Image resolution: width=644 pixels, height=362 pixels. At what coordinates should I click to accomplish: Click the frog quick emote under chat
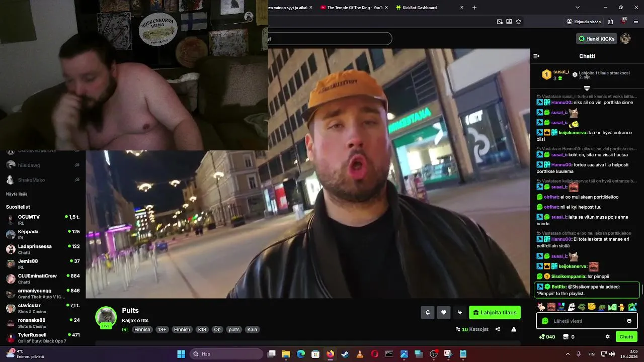582,307
